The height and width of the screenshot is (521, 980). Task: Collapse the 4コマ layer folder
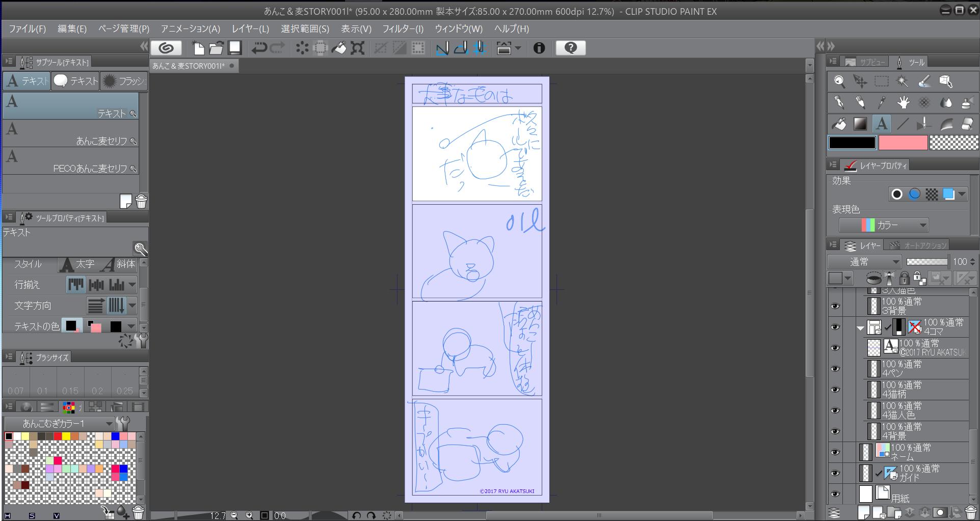[x=860, y=328]
